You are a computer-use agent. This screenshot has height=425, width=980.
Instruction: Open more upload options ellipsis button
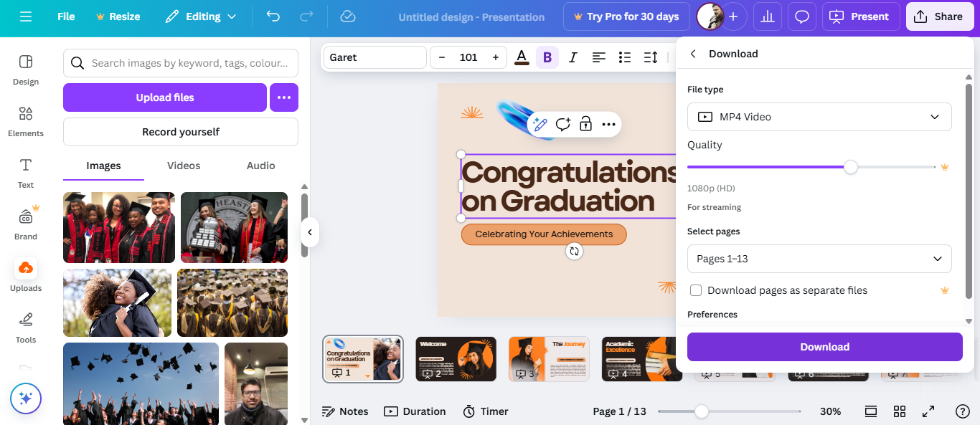[x=284, y=97]
